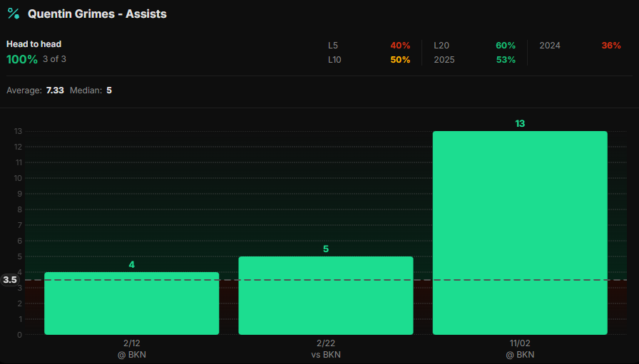Click the 2/12 @ BKN axis label
Screen dimensions: 639x364
coord(132,349)
